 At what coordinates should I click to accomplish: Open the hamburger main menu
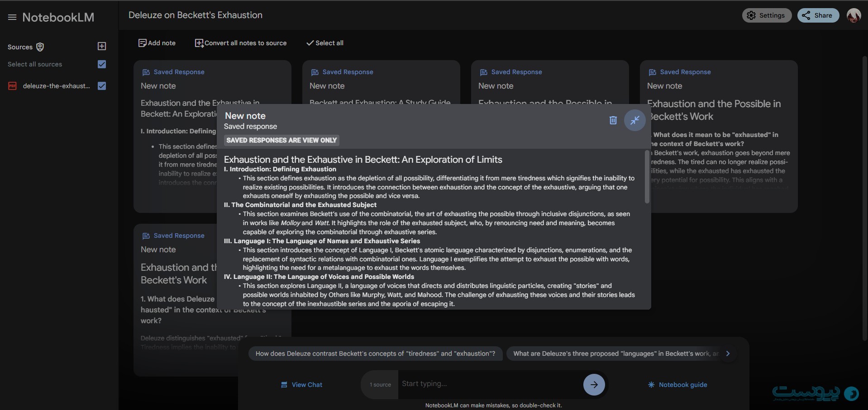coord(12,17)
